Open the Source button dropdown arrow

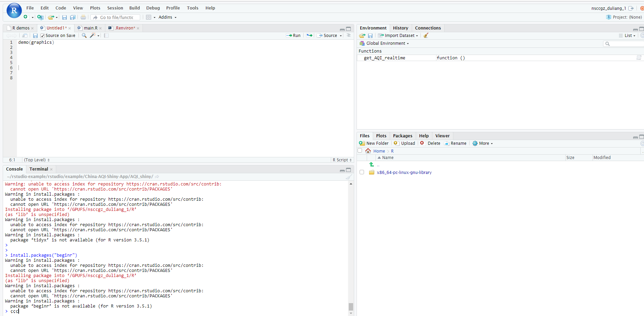click(341, 36)
